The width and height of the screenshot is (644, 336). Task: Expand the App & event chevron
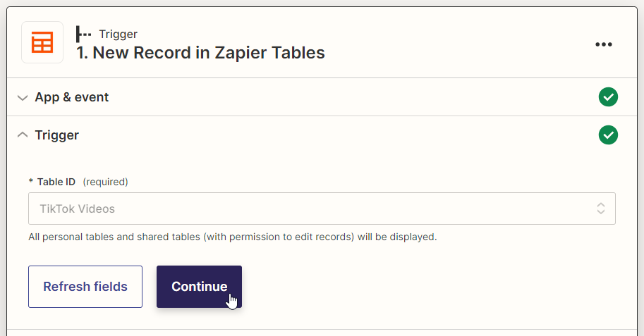coord(23,97)
